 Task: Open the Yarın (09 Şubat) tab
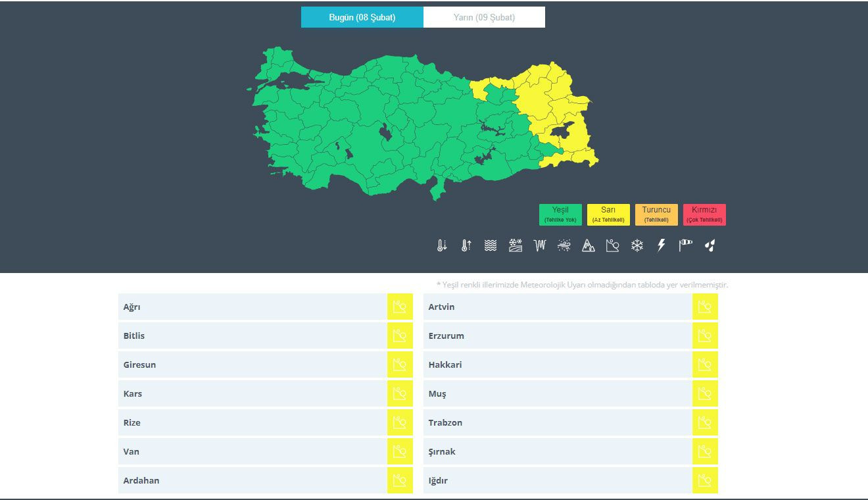484,17
